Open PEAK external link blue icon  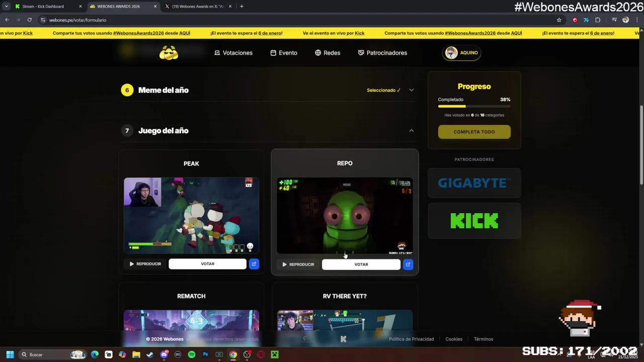[254, 264]
